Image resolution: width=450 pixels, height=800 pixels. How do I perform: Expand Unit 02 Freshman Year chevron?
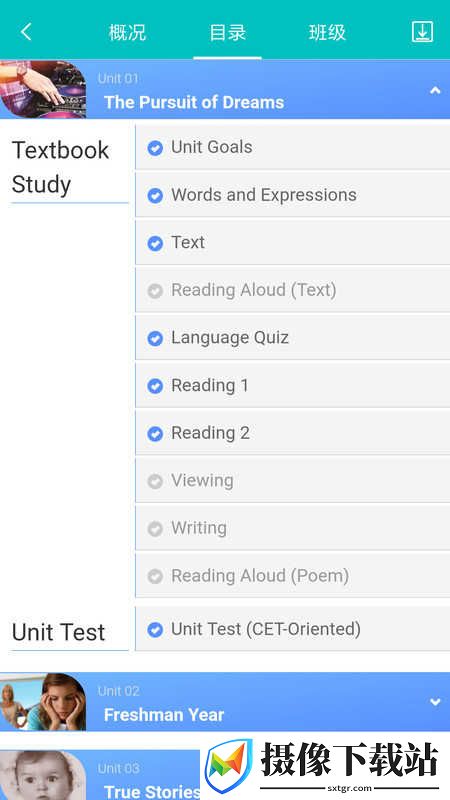click(435, 703)
